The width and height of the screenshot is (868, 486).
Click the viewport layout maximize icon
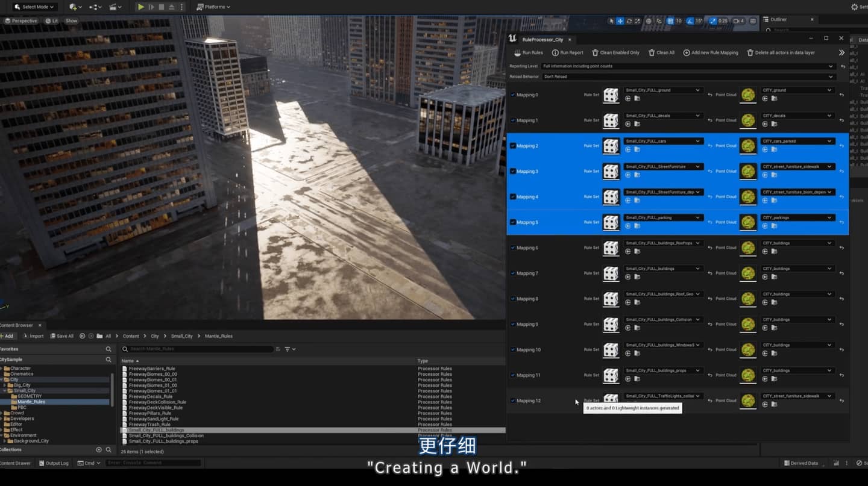tap(753, 20)
